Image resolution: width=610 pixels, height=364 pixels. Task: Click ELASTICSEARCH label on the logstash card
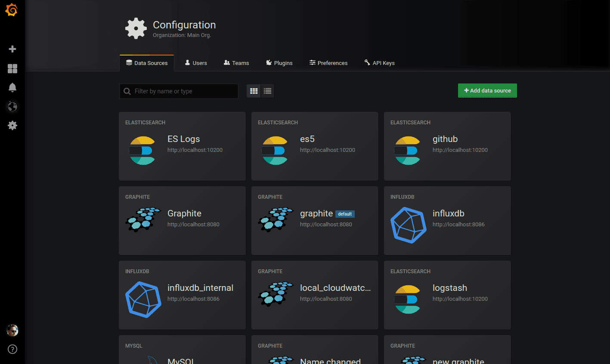[x=410, y=271]
